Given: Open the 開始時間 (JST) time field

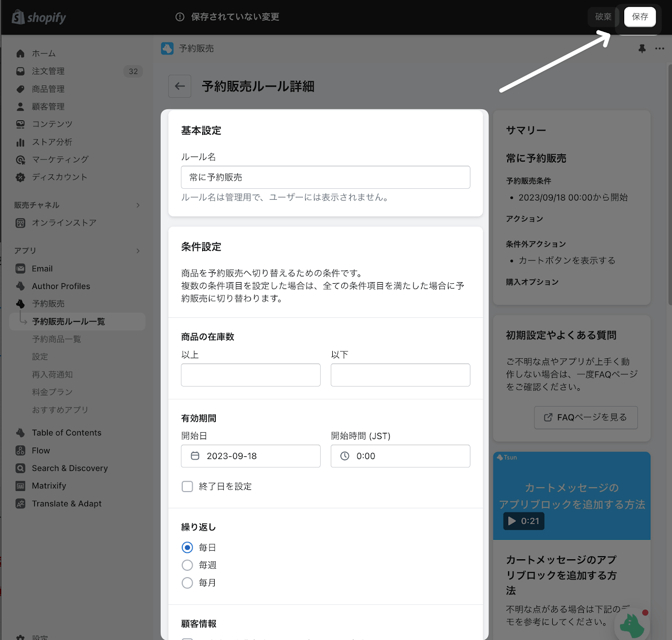Looking at the screenshot, I should pos(401,456).
